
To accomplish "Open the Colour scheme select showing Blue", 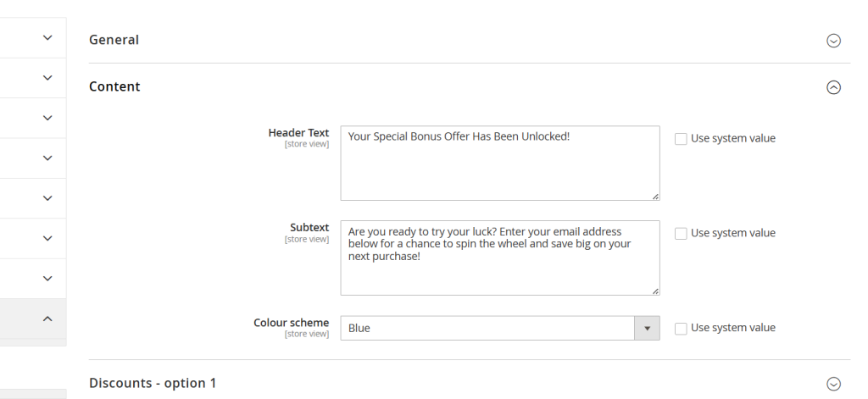I will point(487,328).
